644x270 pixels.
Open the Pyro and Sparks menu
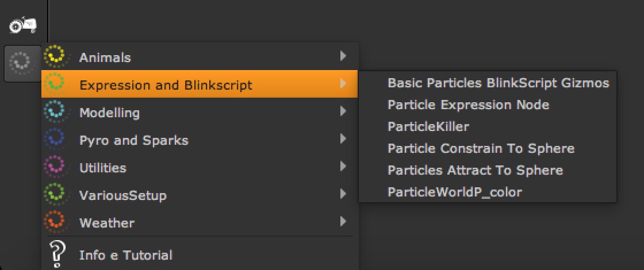[133, 140]
